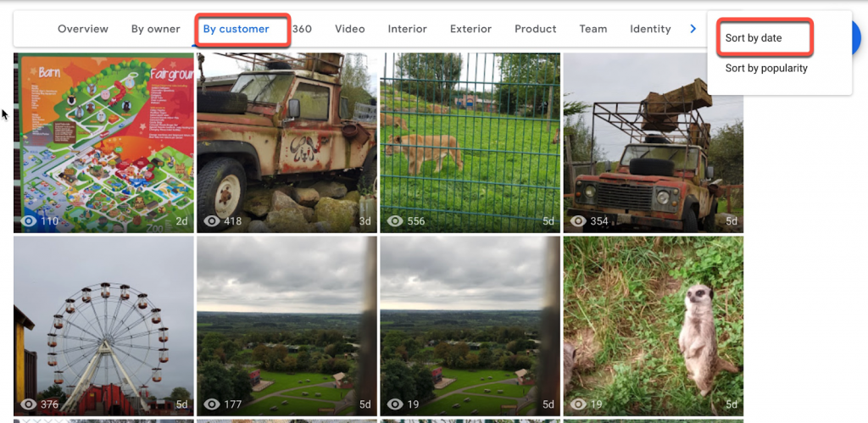Click the right chevron to show more tabs
868x423 pixels.
[x=693, y=29]
